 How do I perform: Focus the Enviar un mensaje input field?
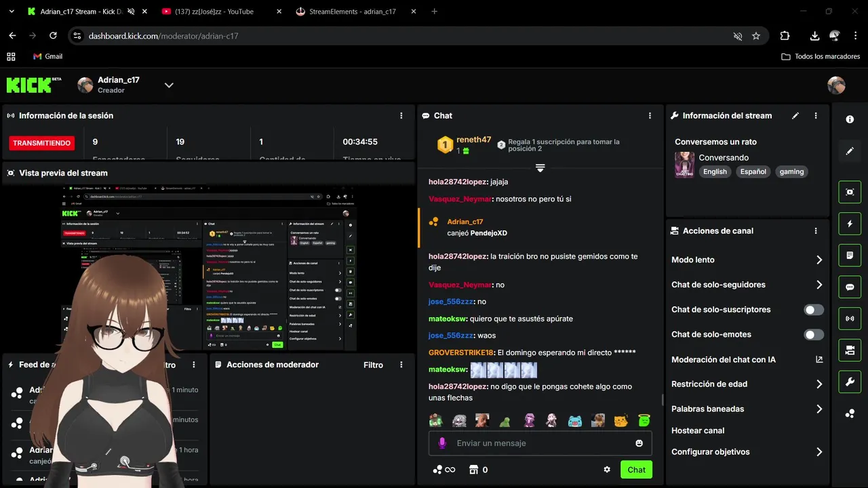coord(540,443)
